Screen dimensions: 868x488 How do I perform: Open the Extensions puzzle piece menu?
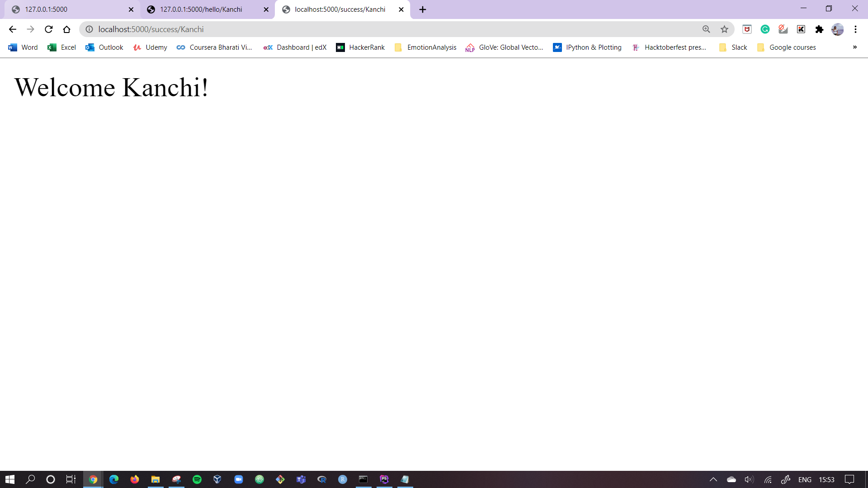[819, 29]
